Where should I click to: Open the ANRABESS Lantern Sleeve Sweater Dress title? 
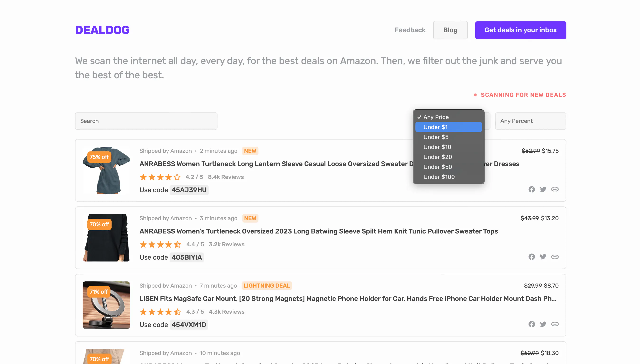tap(329, 164)
